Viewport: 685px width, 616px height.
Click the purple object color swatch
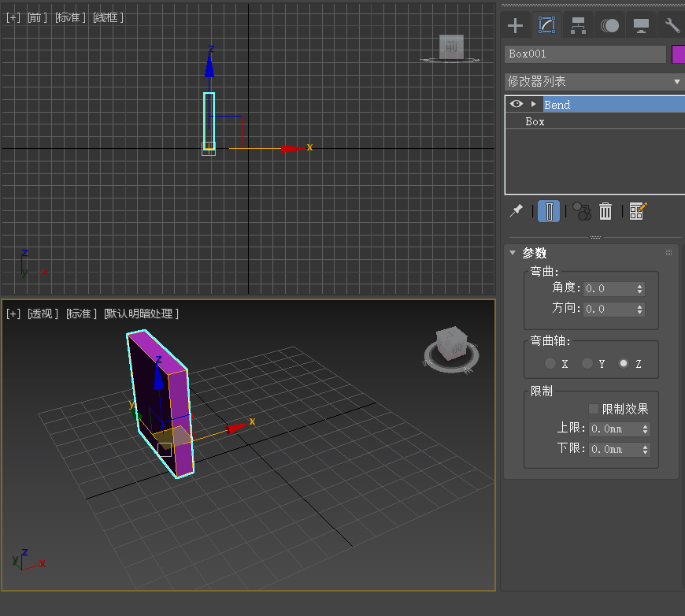click(x=678, y=54)
